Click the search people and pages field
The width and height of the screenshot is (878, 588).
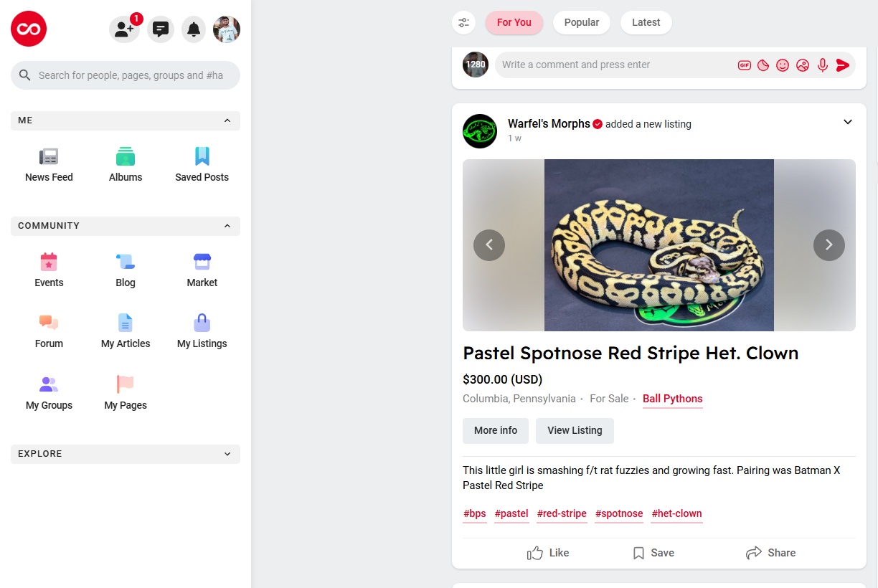pyautogui.click(x=131, y=75)
